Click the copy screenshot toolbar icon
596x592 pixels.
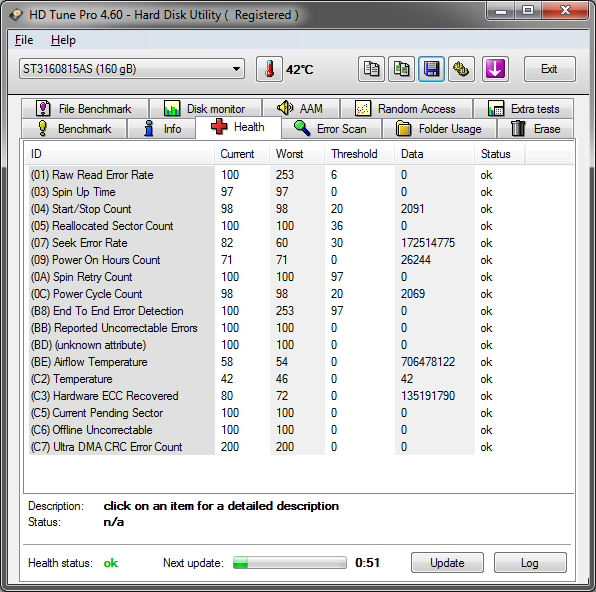[x=401, y=69]
